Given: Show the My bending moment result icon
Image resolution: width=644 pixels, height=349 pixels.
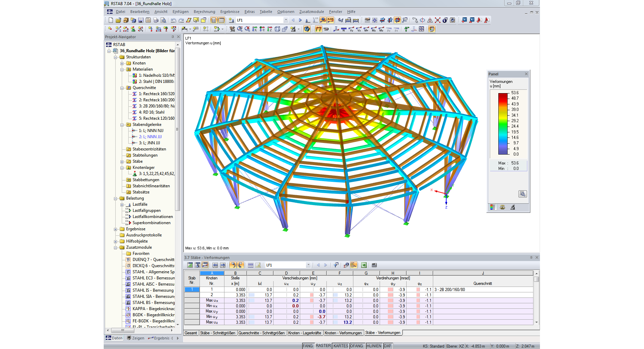Looking at the screenshot, I should 374,29.
